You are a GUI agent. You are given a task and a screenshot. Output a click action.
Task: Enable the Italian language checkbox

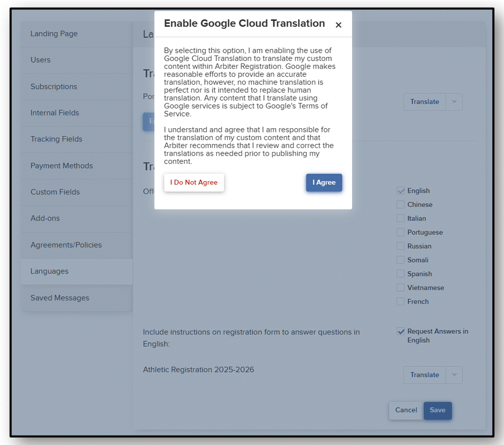401,218
